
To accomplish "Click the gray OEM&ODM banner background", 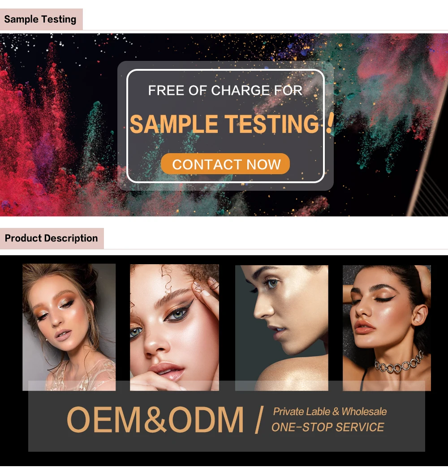I will coord(227,443).
